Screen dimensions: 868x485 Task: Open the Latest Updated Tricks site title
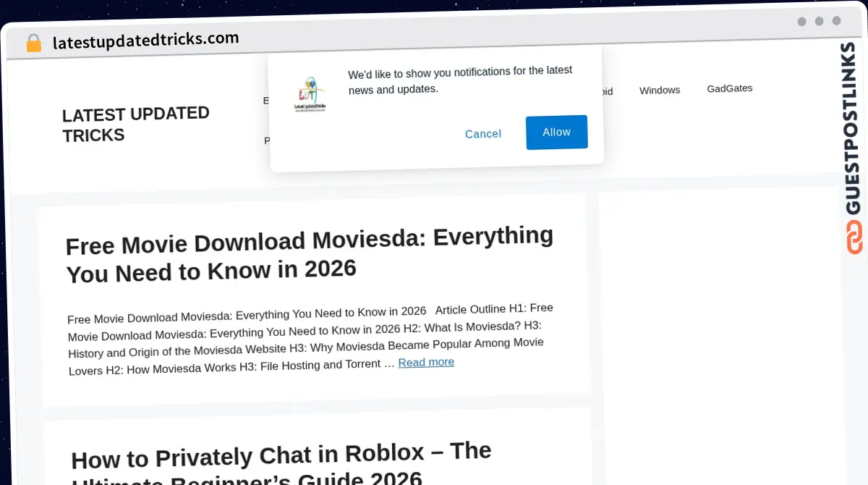coord(136,125)
